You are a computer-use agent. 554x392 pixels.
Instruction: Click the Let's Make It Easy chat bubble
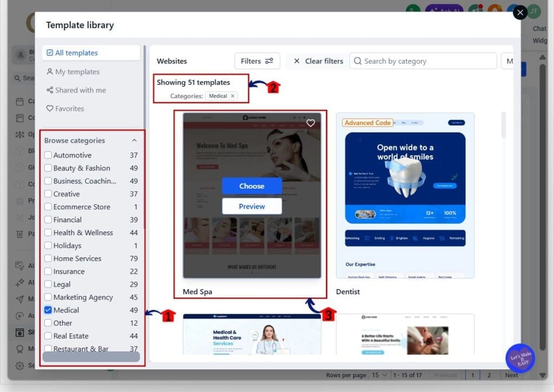(520, 358)
